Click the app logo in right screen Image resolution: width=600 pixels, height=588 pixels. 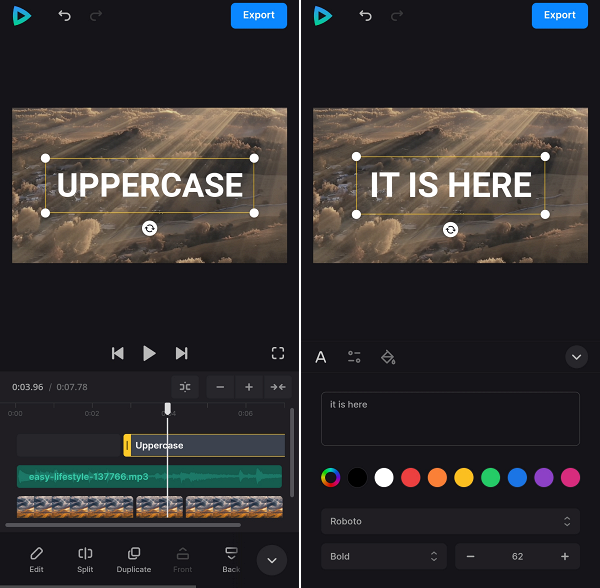323,16
